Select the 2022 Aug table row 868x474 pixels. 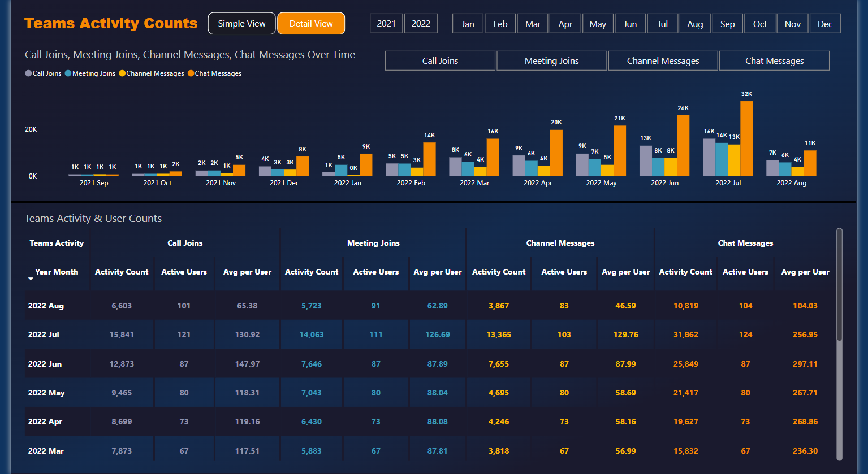tap(46, 306)
